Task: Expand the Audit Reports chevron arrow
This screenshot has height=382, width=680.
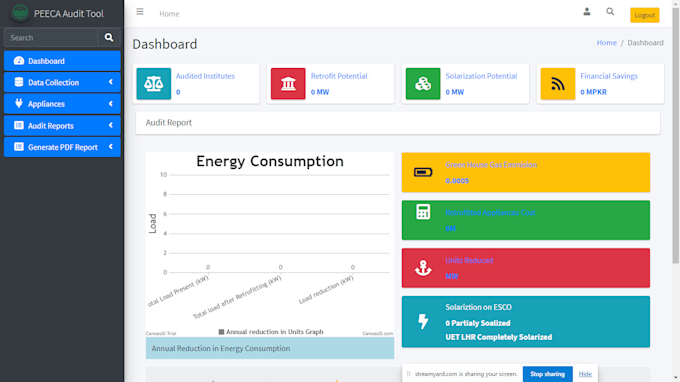Action: pos(111,125)
